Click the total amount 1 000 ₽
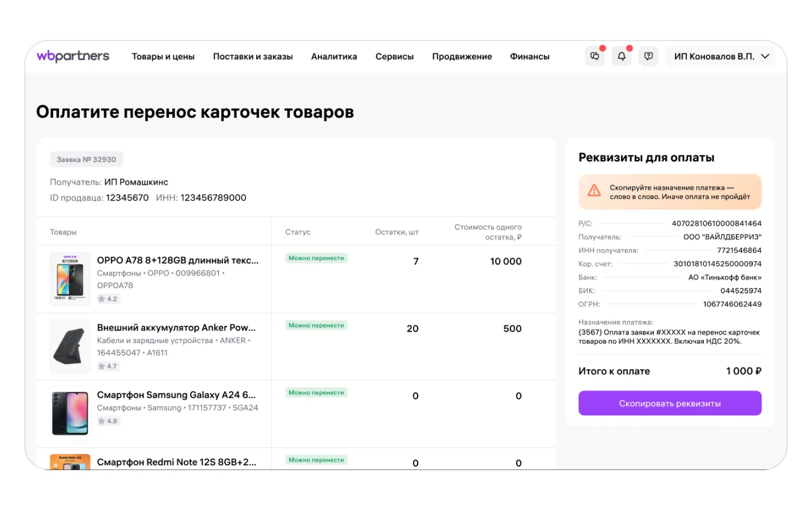812x510 pixels. coord(744,371)
